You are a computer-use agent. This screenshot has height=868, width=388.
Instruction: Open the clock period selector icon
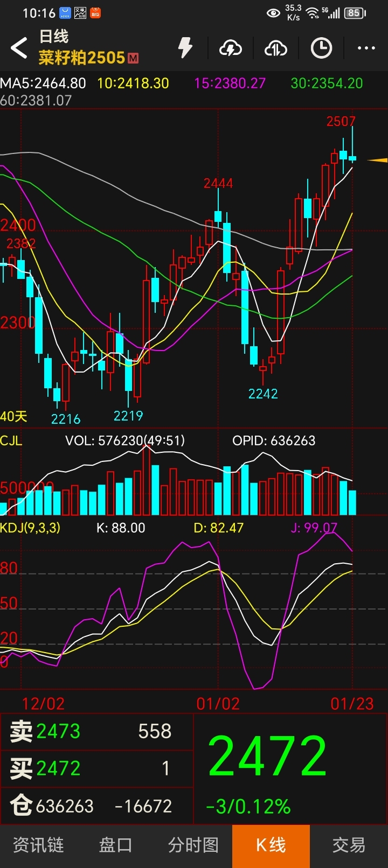[321, 48]
